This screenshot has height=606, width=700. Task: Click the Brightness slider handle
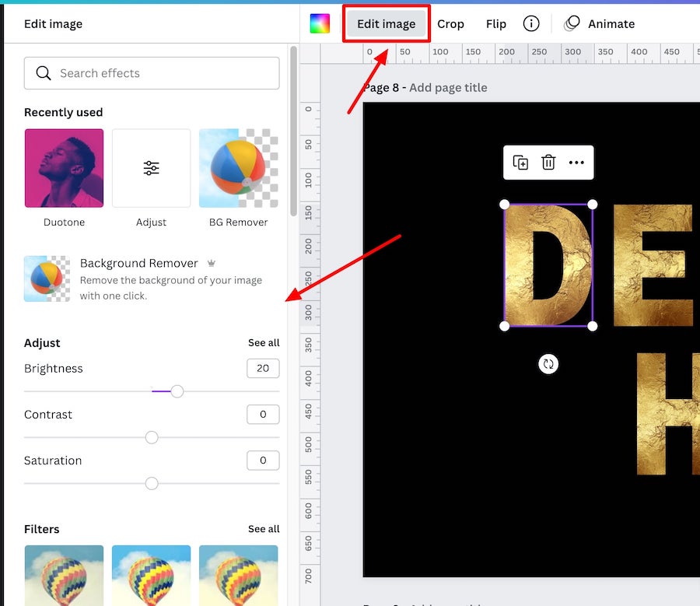(177, 391)
